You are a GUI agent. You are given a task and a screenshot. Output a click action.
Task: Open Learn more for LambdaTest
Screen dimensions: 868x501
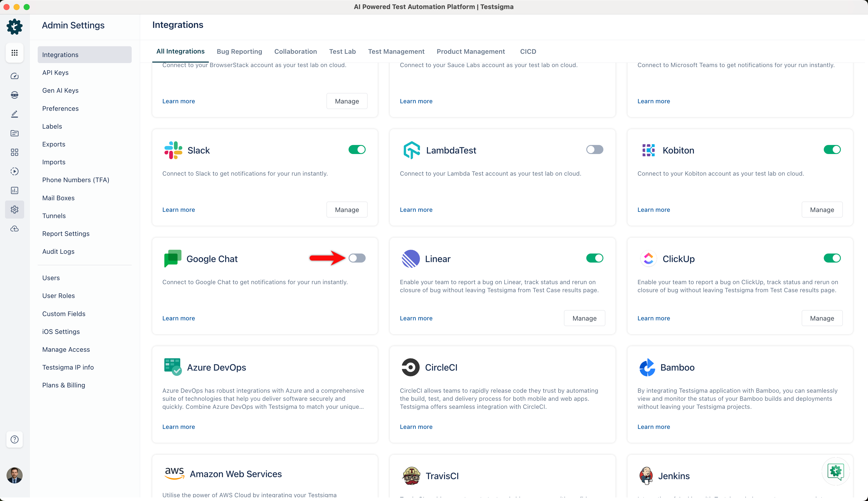pos(416,210)
